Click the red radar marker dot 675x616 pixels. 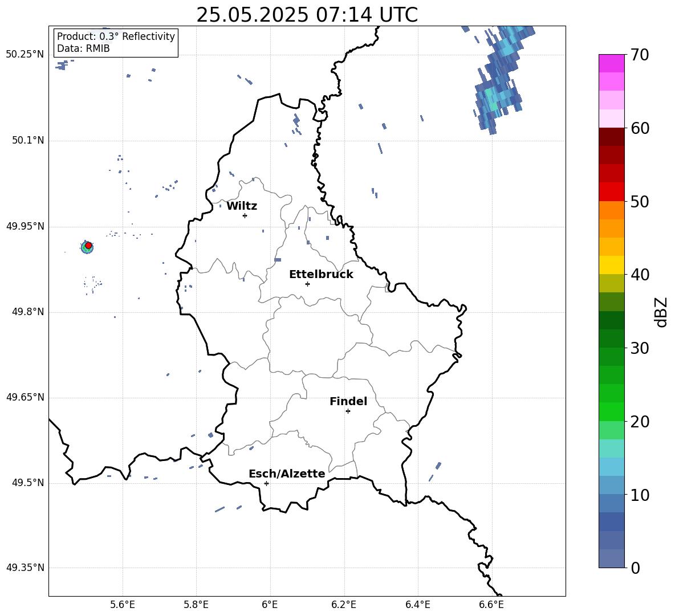tap(88, 246)
